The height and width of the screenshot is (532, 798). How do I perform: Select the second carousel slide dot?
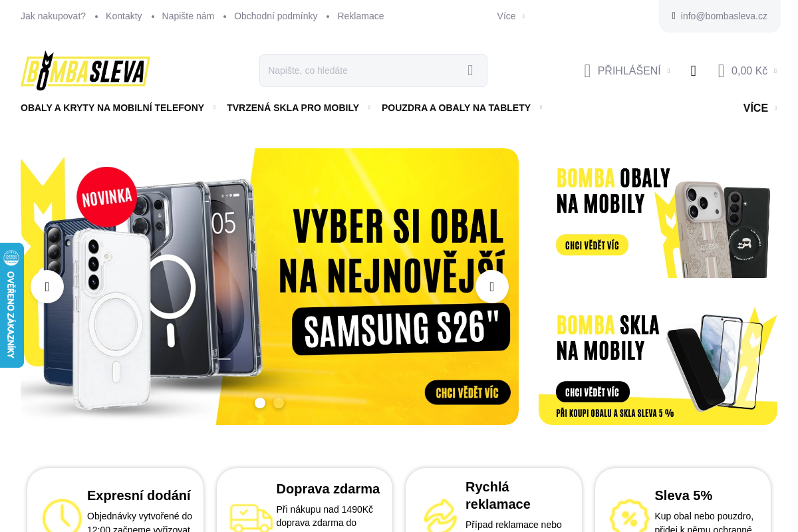pos(279,403)
